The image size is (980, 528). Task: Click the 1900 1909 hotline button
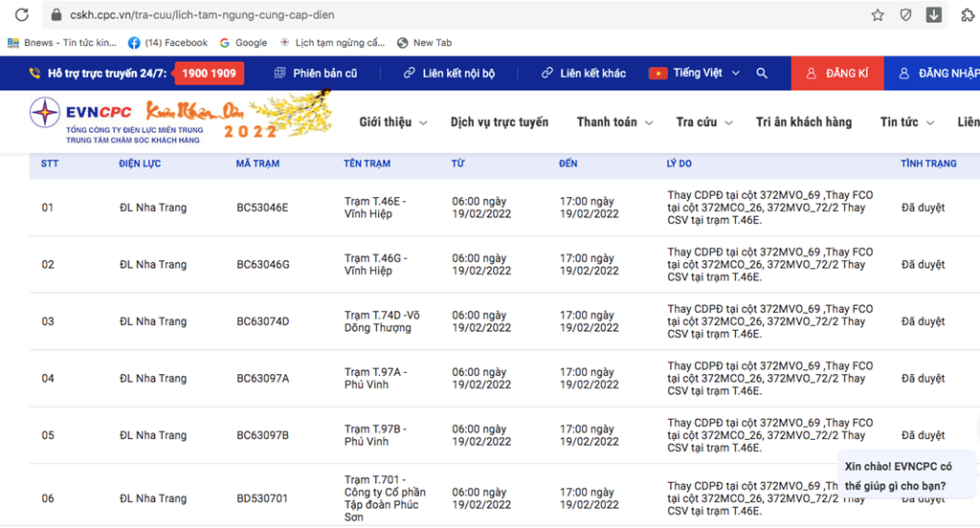209,74
